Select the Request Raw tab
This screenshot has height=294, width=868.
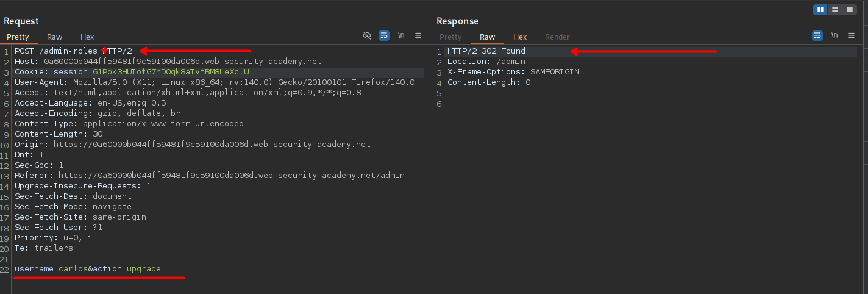(54, 37)
